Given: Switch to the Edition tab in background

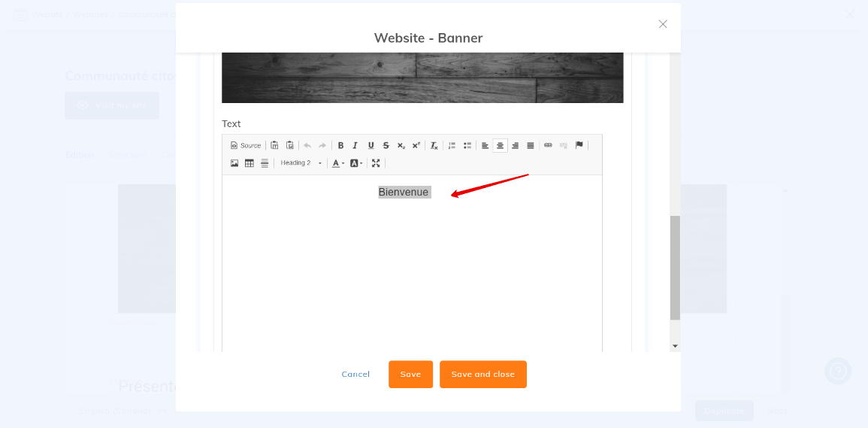Looking at the screenshot, I should (x=80, y=155).
